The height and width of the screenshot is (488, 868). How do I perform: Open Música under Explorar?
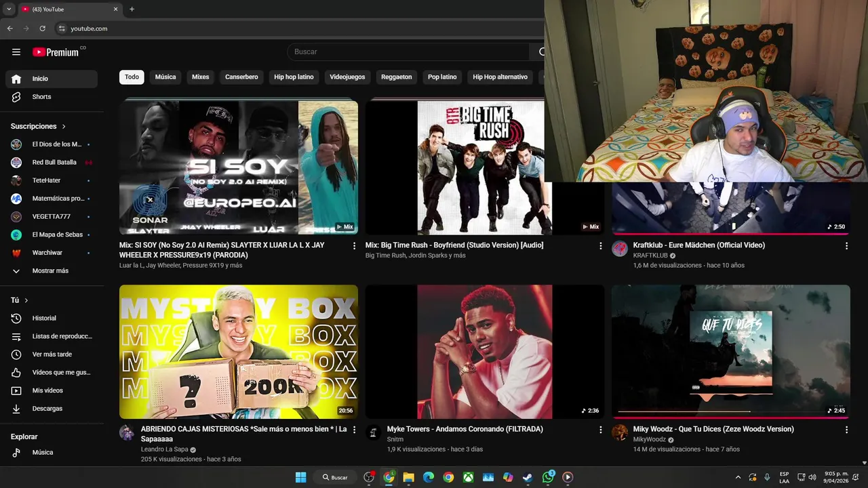52,452
